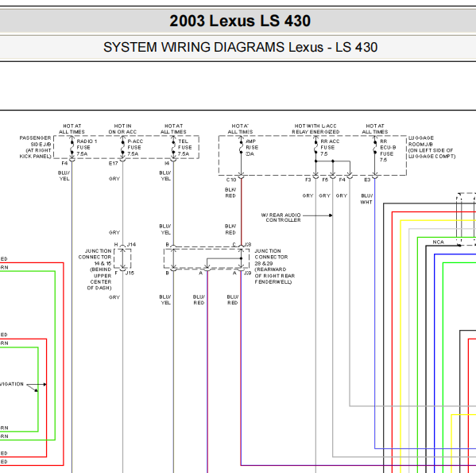Click the "PASSENGER SIDE J/B" label

click(35, 147)
